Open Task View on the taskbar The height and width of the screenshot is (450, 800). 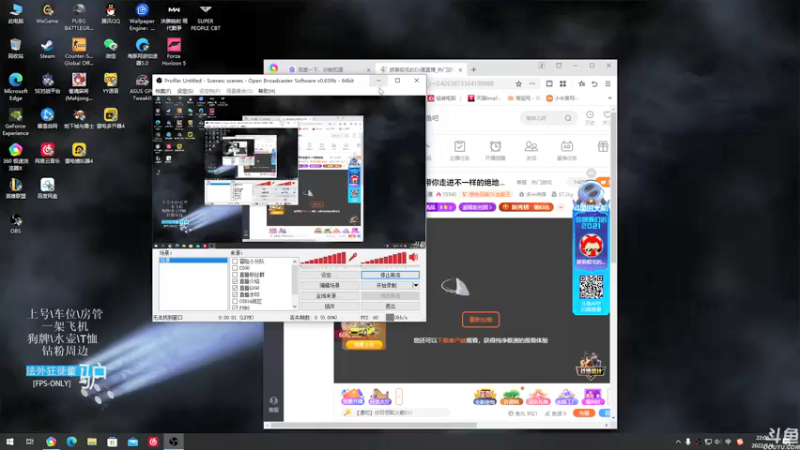tap(30, 441)
